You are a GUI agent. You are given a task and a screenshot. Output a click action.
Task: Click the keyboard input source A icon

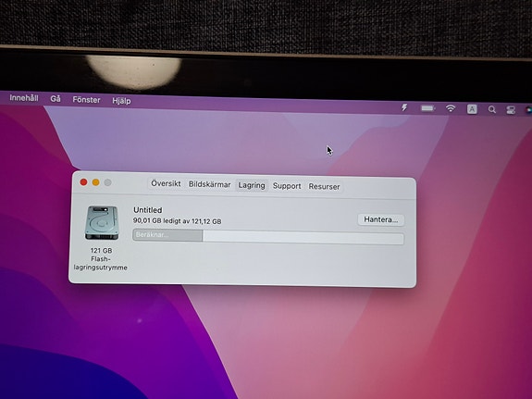[472, 109]
